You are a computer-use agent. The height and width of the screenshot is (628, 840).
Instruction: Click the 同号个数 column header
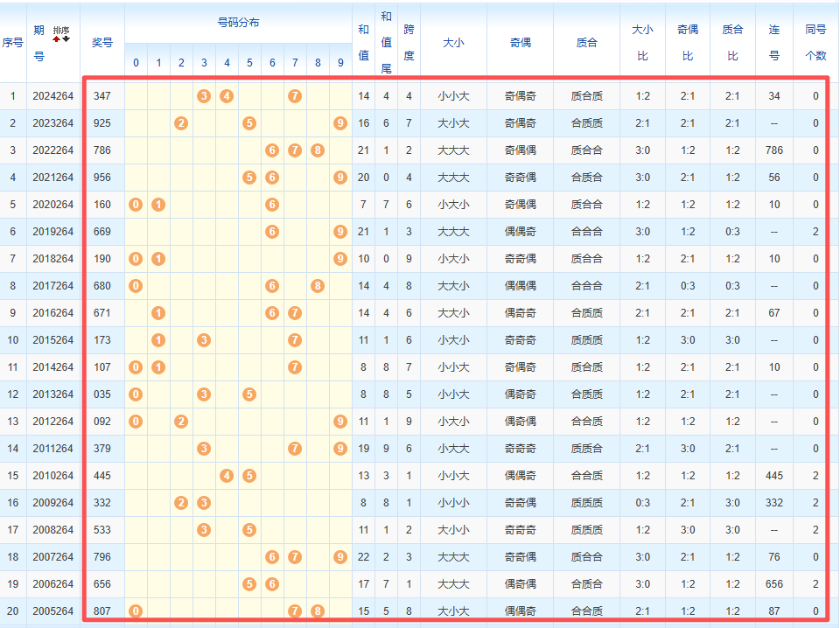click(x=815, y=41)
